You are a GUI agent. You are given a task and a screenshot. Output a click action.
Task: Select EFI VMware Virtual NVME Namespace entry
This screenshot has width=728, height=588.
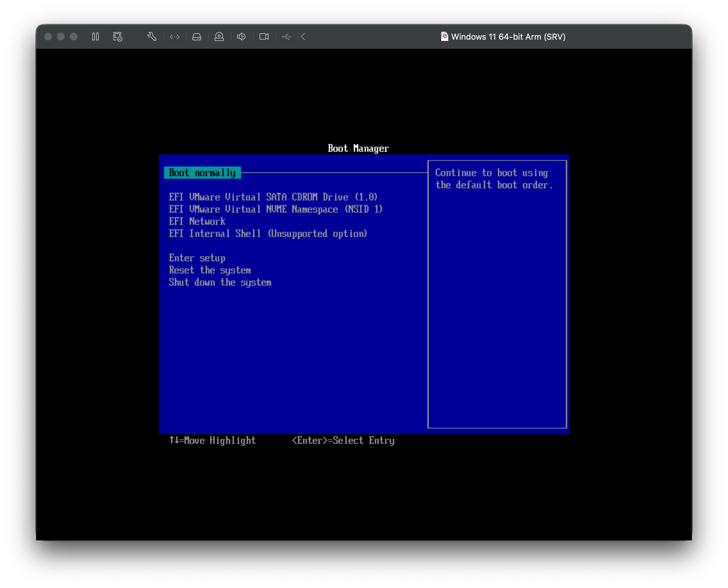coord(276,209)
